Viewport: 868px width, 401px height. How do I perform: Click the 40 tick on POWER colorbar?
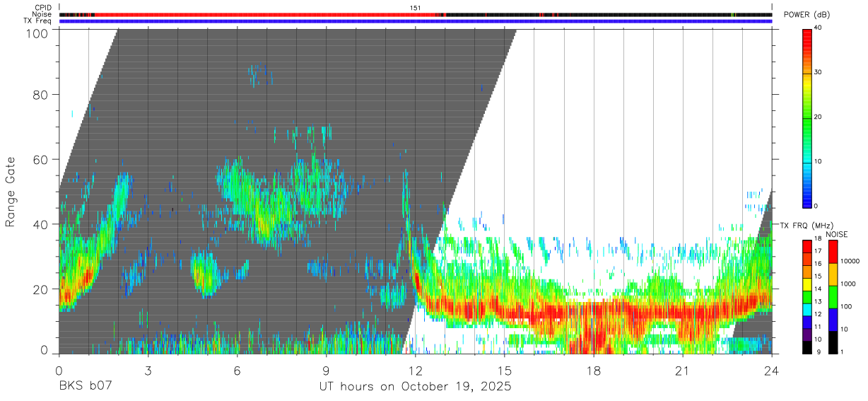[819, 28]
